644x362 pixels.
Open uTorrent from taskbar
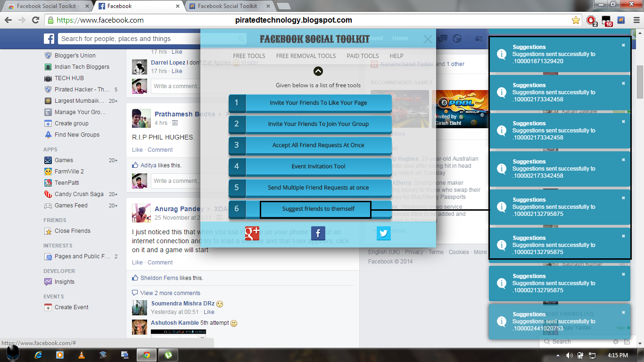[x=167, y=354]
